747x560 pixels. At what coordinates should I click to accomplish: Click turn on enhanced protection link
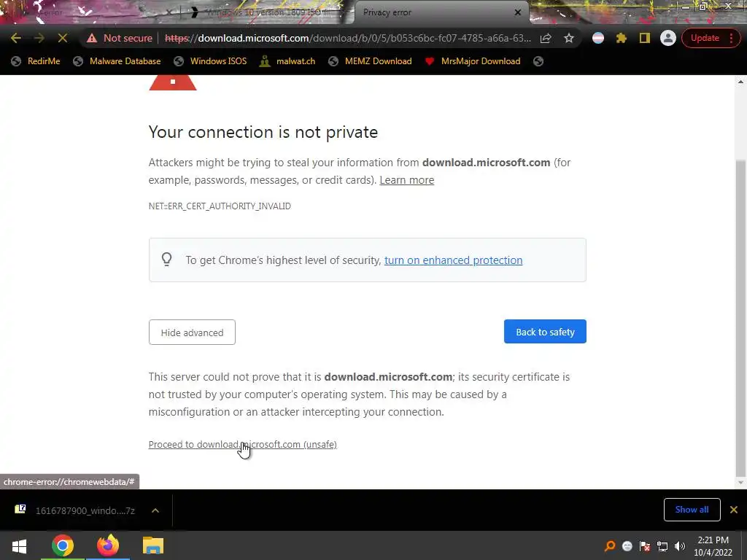[453, 260]
